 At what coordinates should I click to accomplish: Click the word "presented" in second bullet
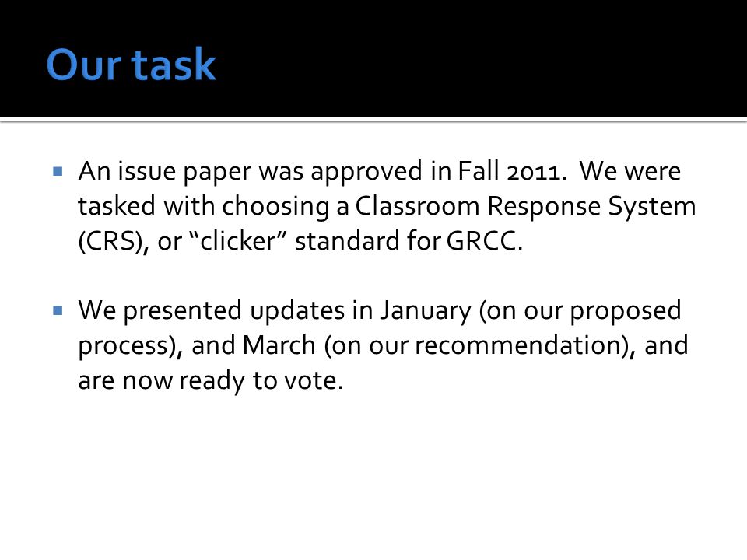[182, 311]
